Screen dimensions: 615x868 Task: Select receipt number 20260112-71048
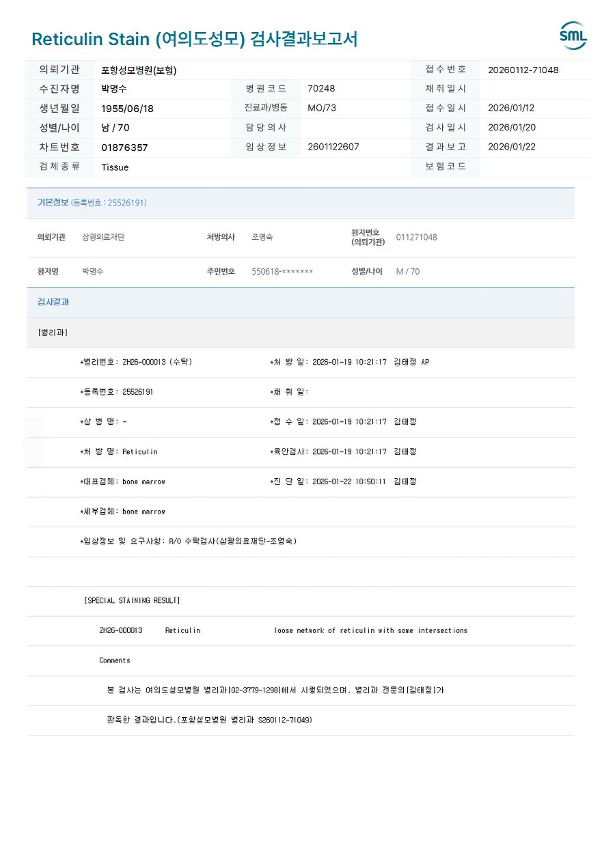[x=523, y=70]
